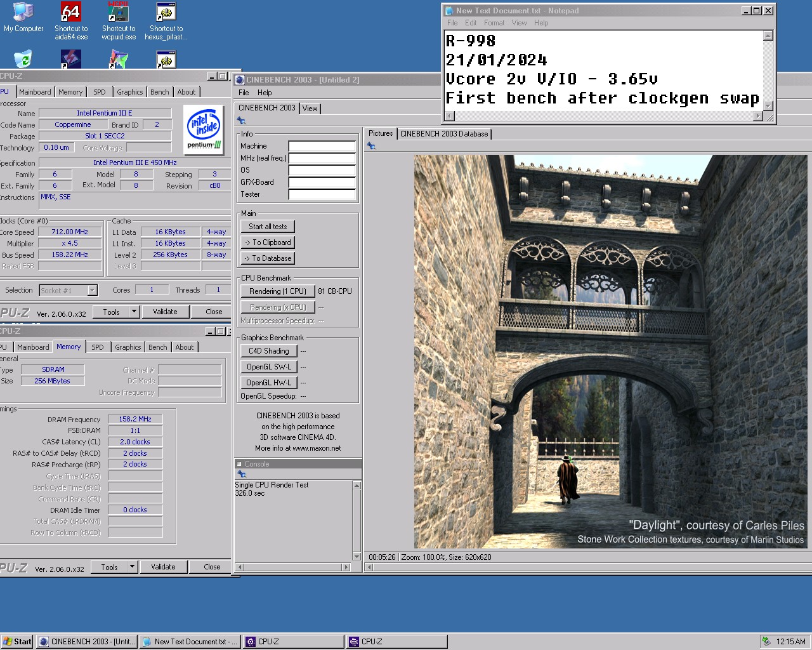
Task: Run the C4D Shading benchmark
Action: click(269, 351)
